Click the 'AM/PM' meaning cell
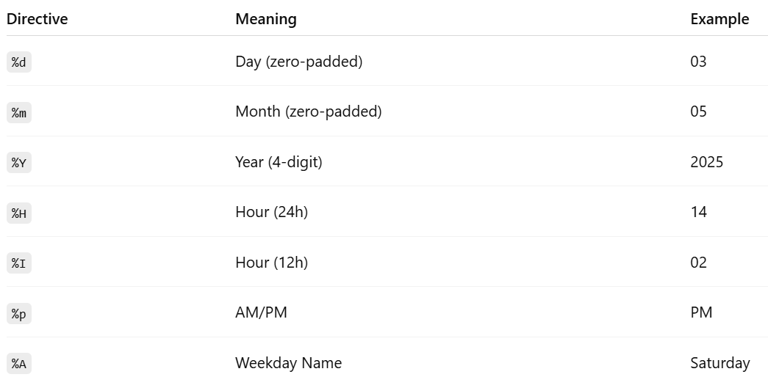The height and width of the screenshot is (388, 768). click(x=261, y=313)
